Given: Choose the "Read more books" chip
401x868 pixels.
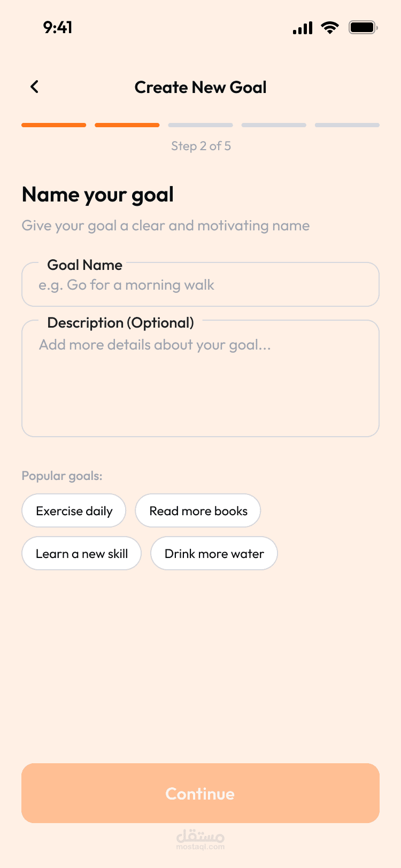Looking at the screenshot, I should tap(198, 511).
